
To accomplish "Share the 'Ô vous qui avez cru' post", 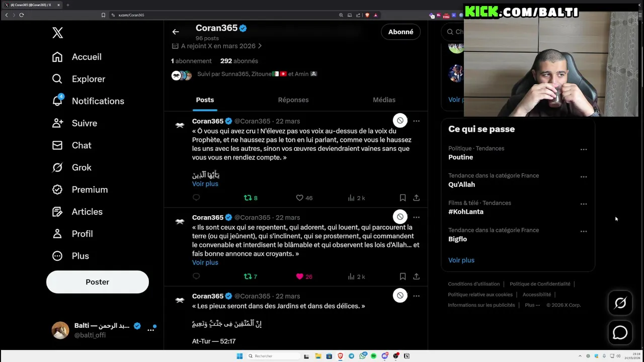I will point(416,198).
